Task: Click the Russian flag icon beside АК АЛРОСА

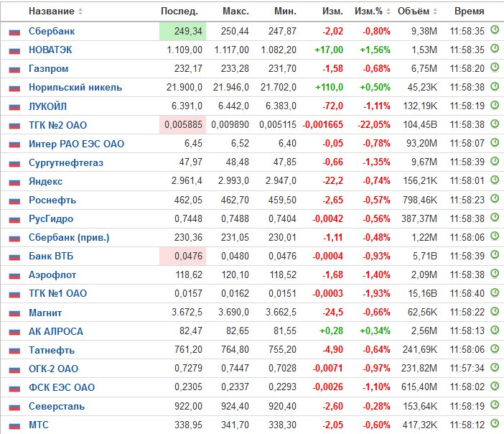Action: [14, 332]
